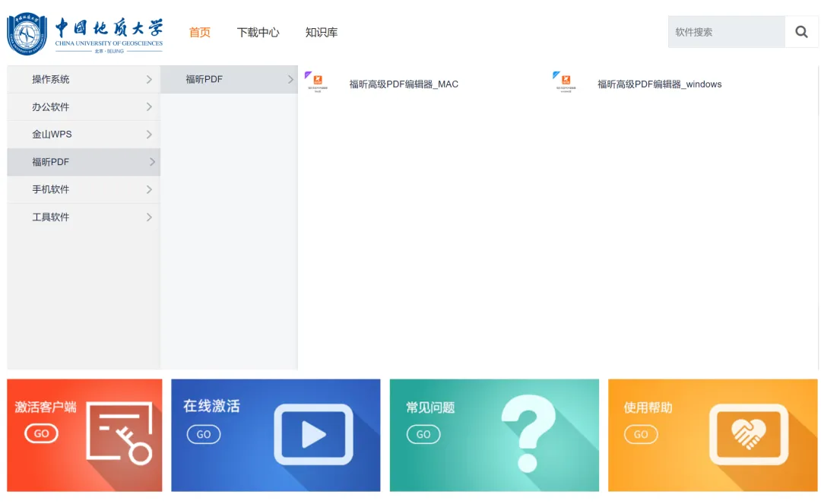Expand the 工具软件 category chevron

point(149,217)
